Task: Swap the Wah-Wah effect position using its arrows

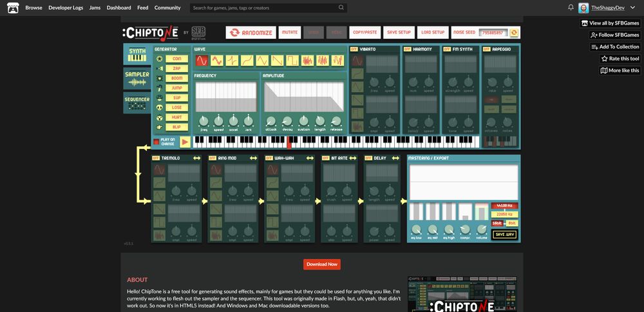Action: 310,158
